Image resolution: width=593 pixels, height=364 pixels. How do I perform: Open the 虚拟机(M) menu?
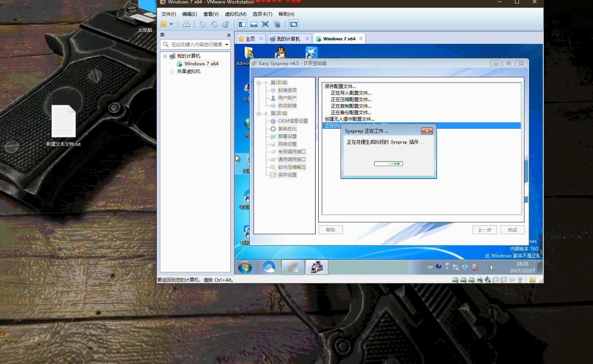(235, 14)
